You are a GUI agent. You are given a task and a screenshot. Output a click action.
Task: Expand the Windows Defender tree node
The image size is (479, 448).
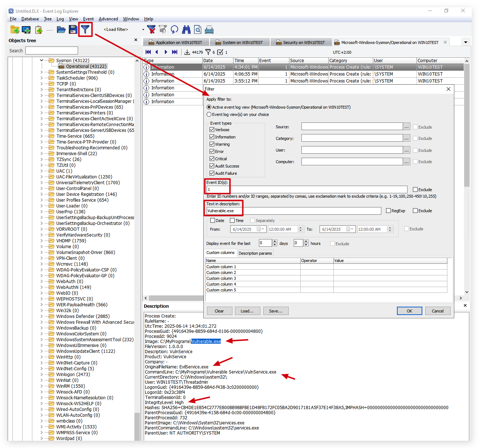tap(42, 316)
